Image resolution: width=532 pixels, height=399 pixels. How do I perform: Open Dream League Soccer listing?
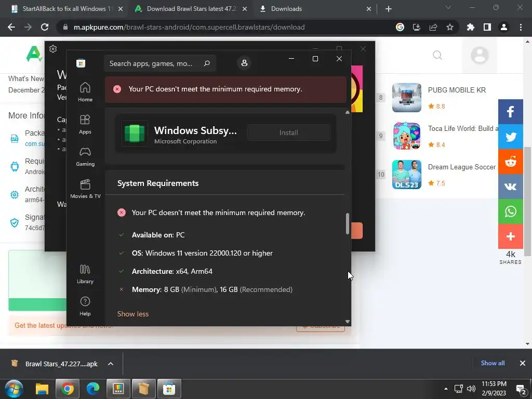tap(462, 167)
